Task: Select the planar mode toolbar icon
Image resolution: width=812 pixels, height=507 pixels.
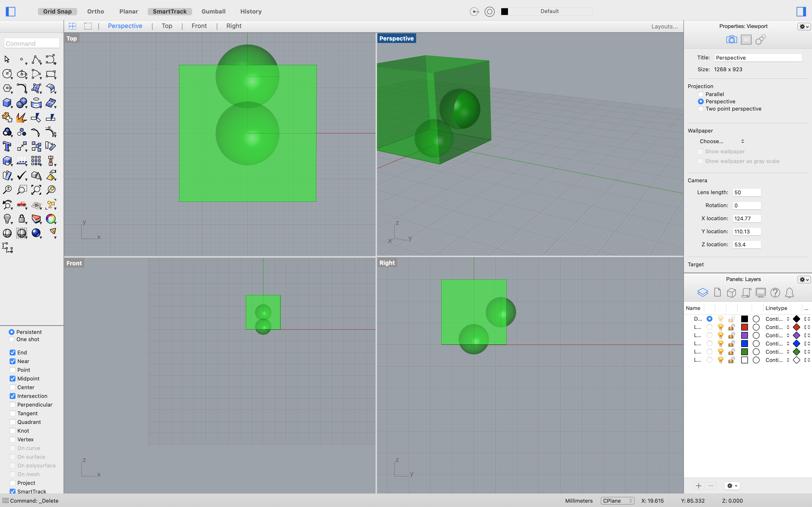Action: pos(129,11)
